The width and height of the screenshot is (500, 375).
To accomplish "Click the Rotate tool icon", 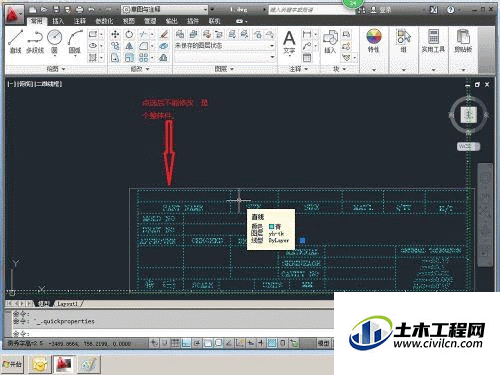I will (x=129, y=34).
